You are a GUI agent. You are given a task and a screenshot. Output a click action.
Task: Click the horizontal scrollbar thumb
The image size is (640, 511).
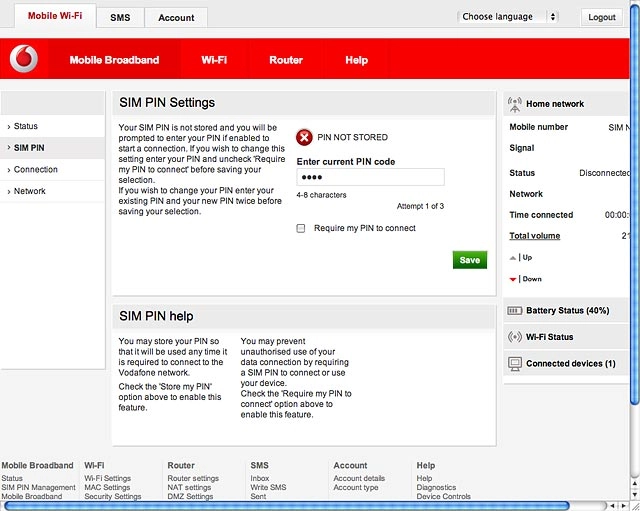click(287, 506)
